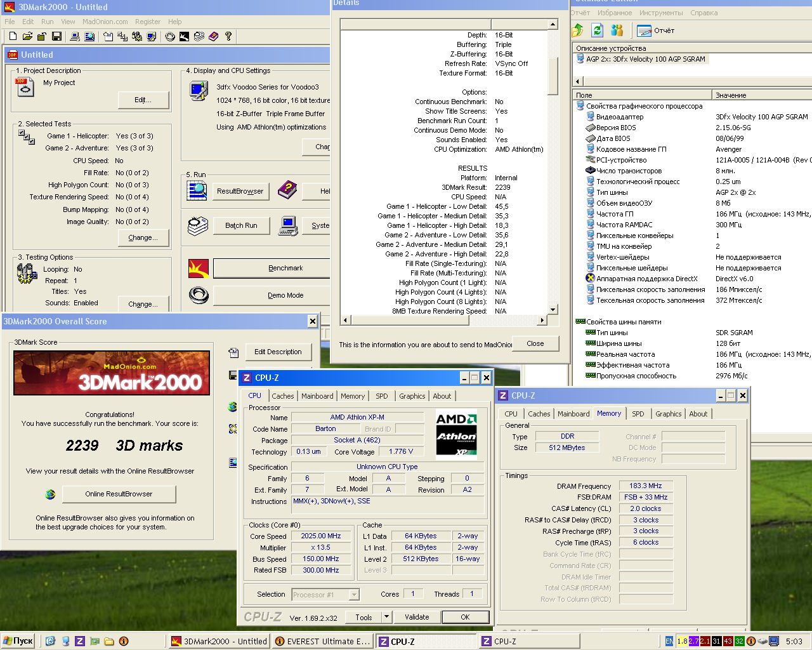
Task: Open Graphics tab in the CPU-Z Memory window
Action: 669,414
